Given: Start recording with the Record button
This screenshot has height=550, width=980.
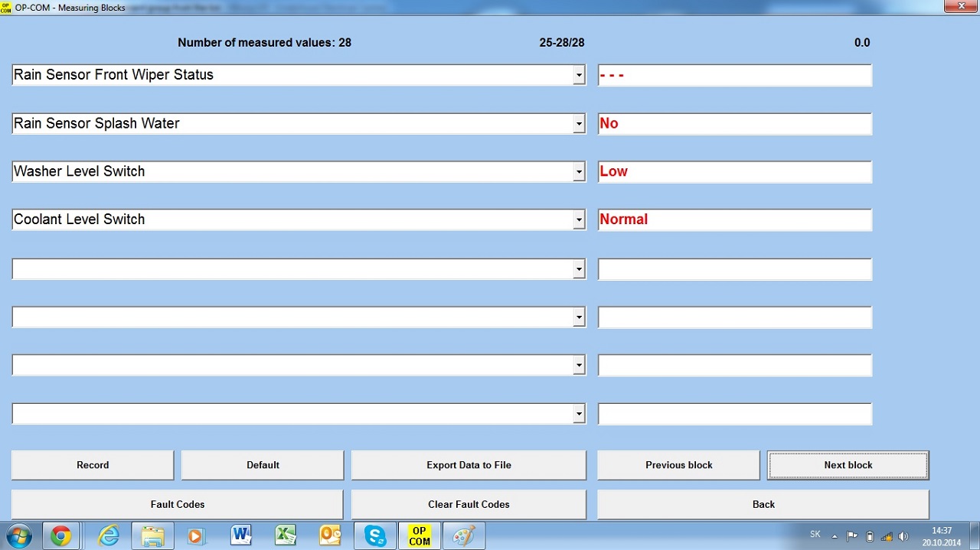Looking at the screenshot, I should [93, 465].
